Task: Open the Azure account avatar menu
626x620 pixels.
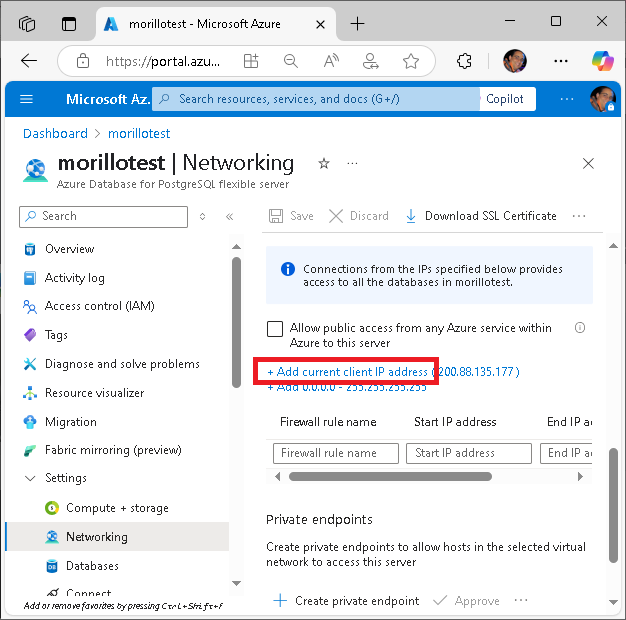Action: pyautogui.click(x=603, y=99)
